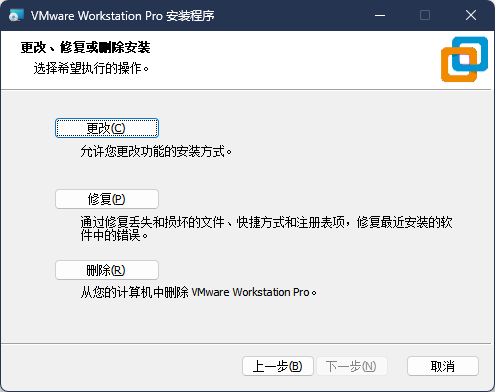Click the text 选择希望执行的操作。

(x=91, y=68)
